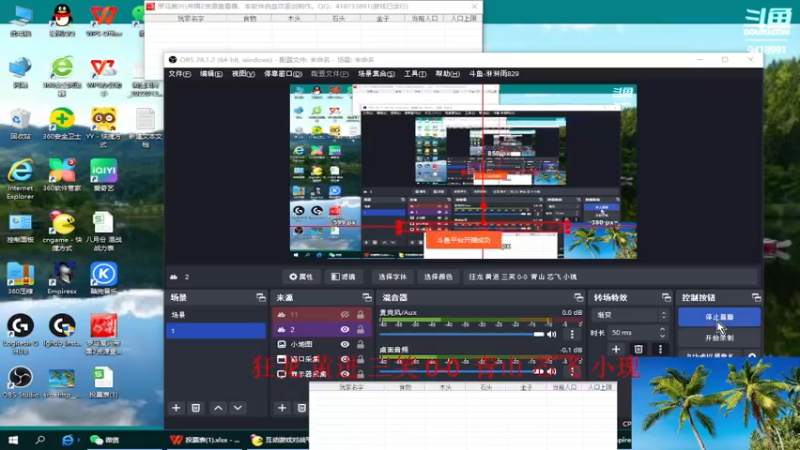This screenshot has width=800, height=450.
Task: Open the QQ penguin desktop icon
Action: point(62,20)
